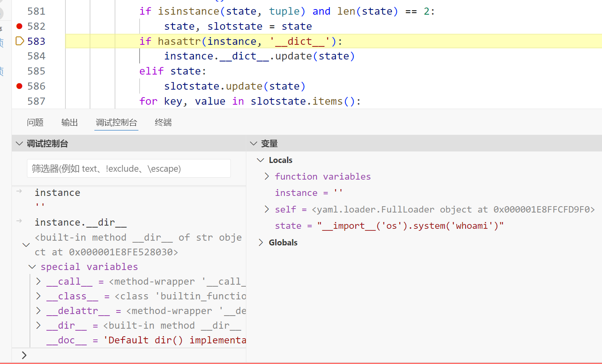Click current execution arrow at line 583
The width and height of the screenshot is (602, 364).
point(19,41)
